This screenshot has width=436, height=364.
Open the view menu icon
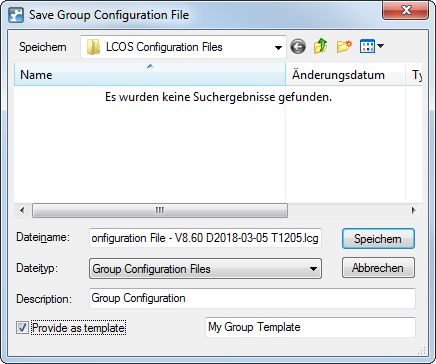coord(367,46)
